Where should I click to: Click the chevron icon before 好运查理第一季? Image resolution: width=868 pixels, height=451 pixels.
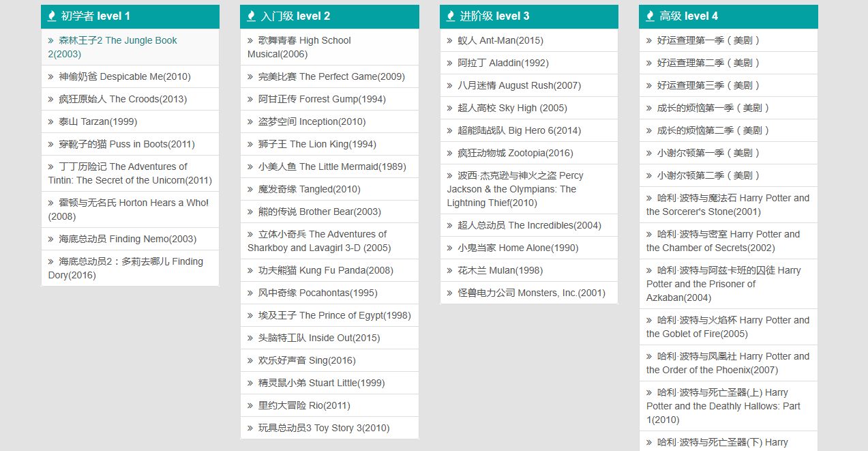pos(649,41)
